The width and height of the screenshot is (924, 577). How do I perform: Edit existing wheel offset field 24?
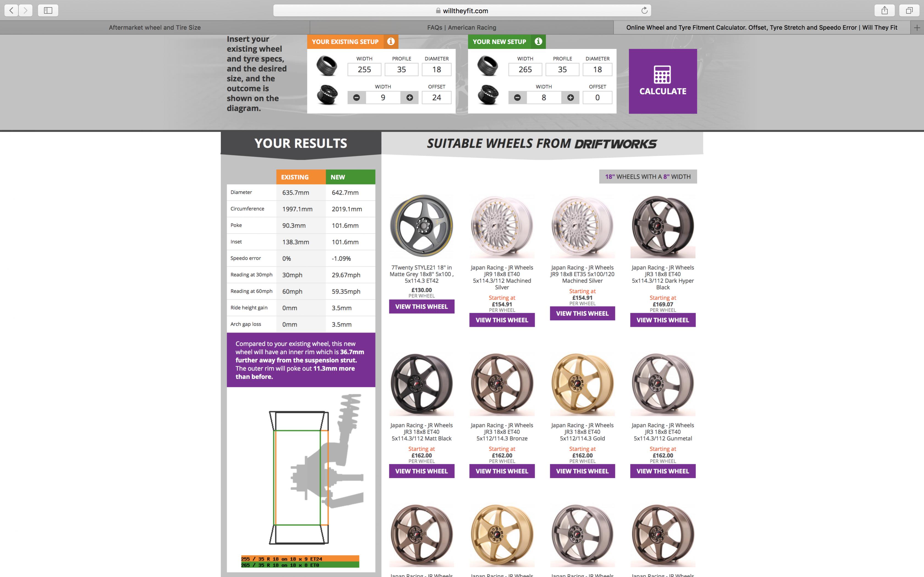click(437, 98)
